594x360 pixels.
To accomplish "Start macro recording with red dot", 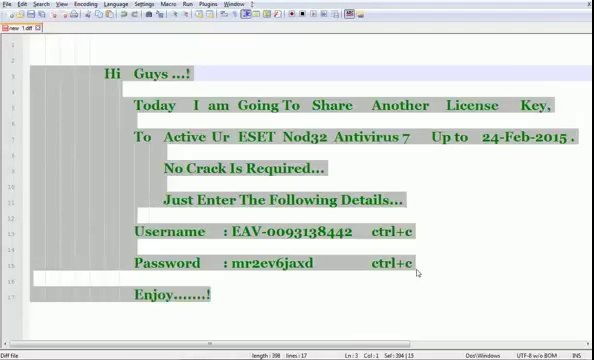I will (x=292, y=14).
